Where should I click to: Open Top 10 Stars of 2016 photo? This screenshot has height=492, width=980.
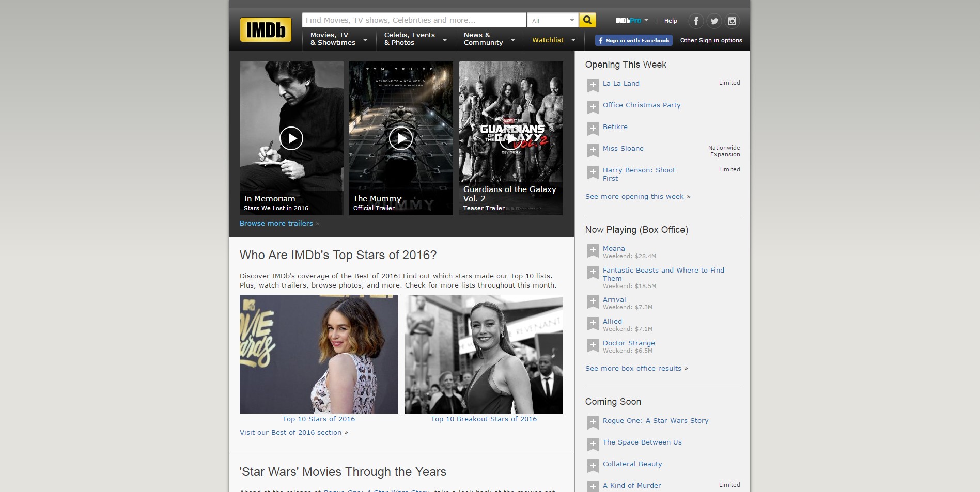click(319, 354)
